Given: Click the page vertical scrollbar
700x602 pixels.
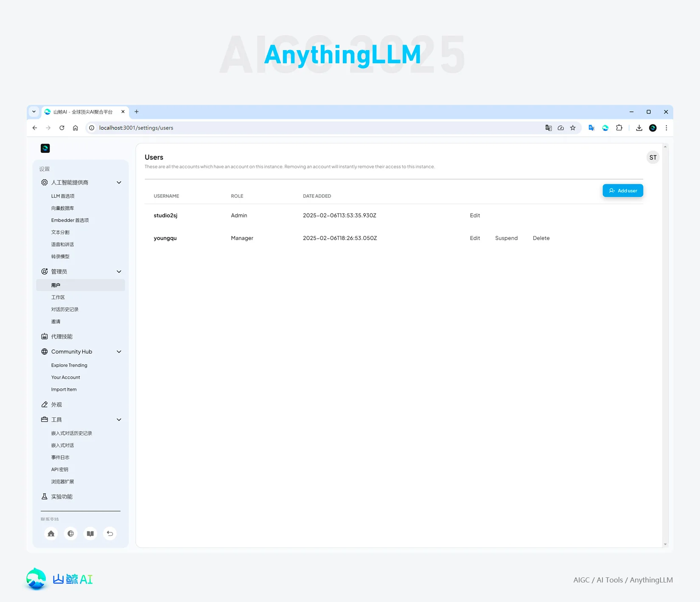Looking at the screenshot, I should 665,345.
